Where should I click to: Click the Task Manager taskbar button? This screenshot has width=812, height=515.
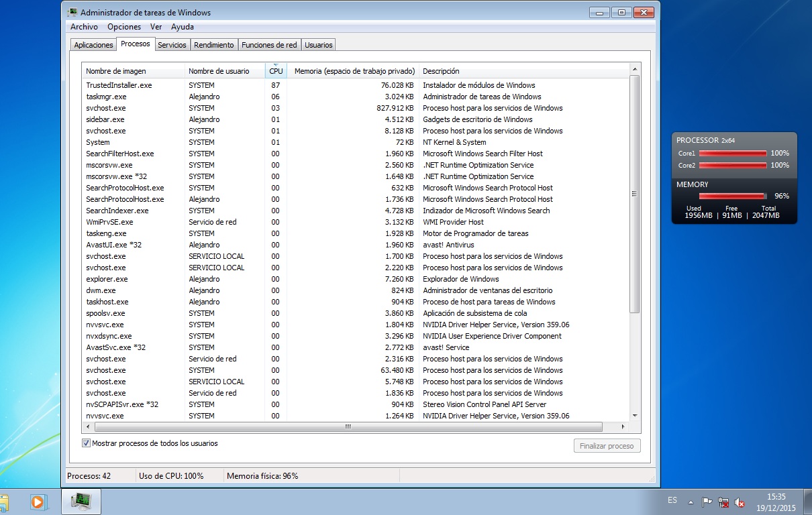coord(82,501)
